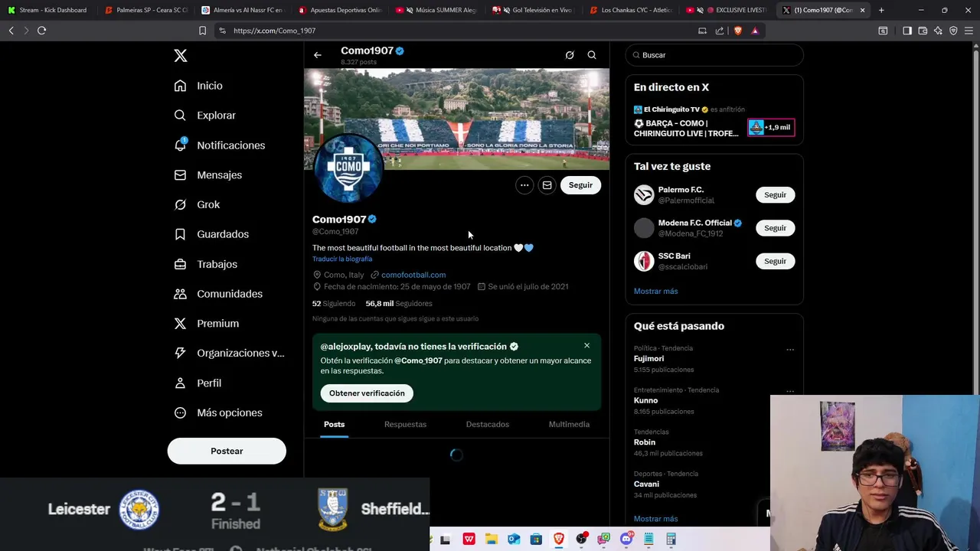The height and width of the screenshot is (551, 980).
Task: Click Obtener verificación button
Action: point(367,393)
